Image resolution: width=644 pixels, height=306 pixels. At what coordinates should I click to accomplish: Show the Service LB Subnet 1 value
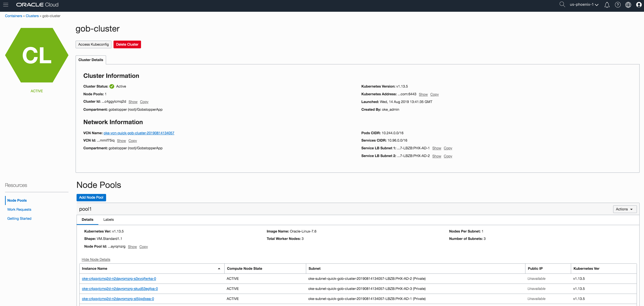coord(437,148)
